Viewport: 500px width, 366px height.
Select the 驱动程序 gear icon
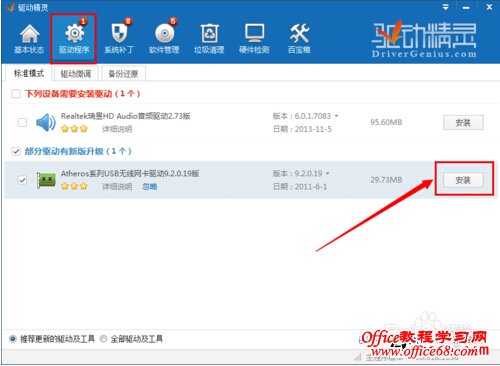click(x=74, y=33)
